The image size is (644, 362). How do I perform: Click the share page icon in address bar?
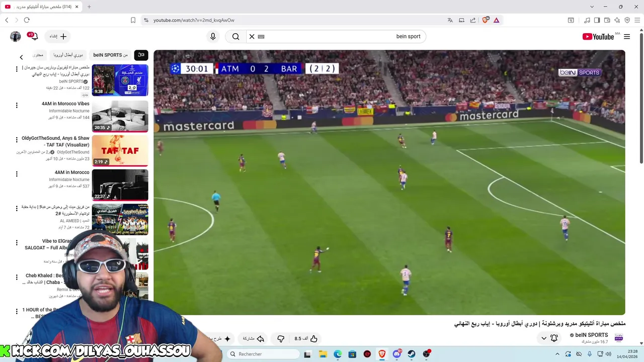click(x=473, y=20)
